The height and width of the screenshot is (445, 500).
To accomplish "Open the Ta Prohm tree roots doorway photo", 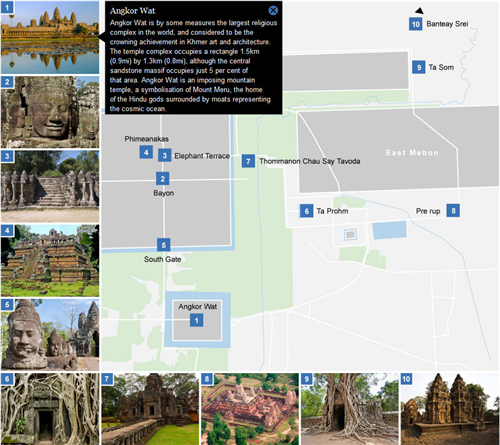I will coord(50,409).
